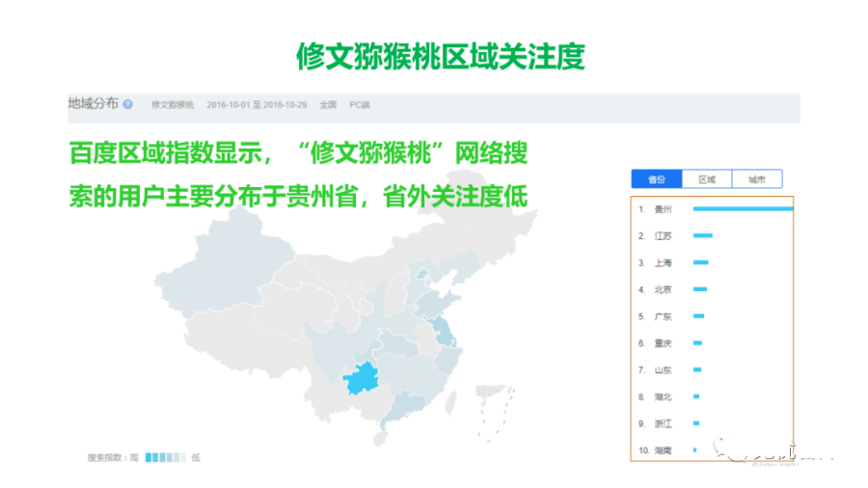868x488 pixels.
Task: Click 广东 in the ranking list
Action: click(x=663, y=316)
